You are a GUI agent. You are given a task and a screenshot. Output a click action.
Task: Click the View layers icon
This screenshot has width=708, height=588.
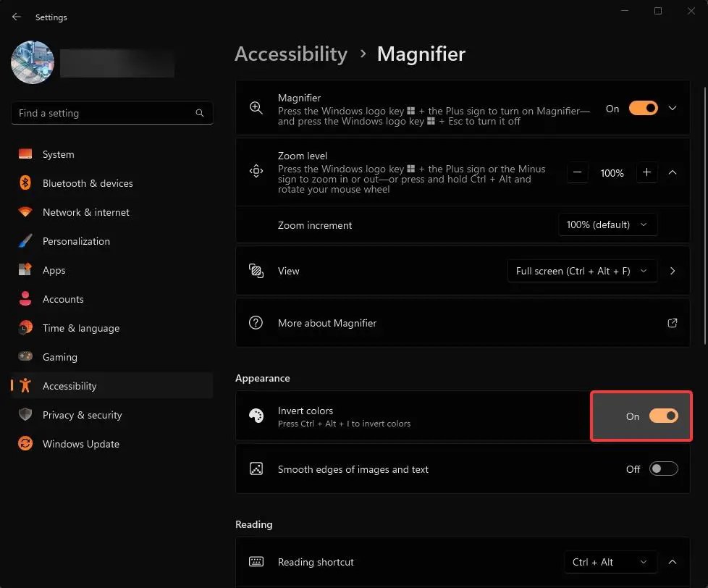pyautogui.click(x=256, y=271)
